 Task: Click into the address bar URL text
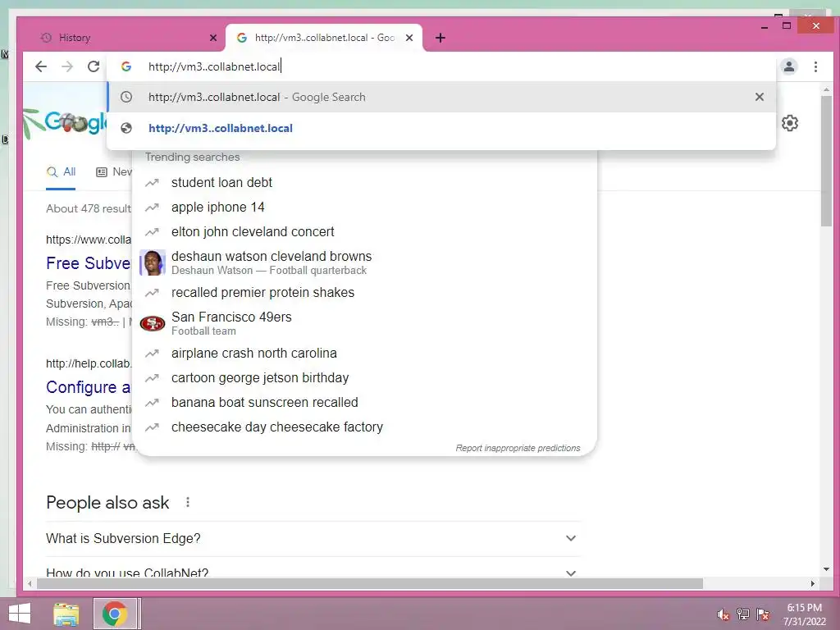[x=214, y=66]
